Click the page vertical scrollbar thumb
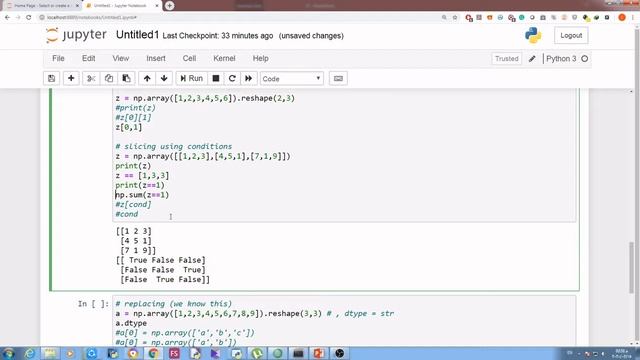The height and width of the screenshot is (360, 640). 631,267
